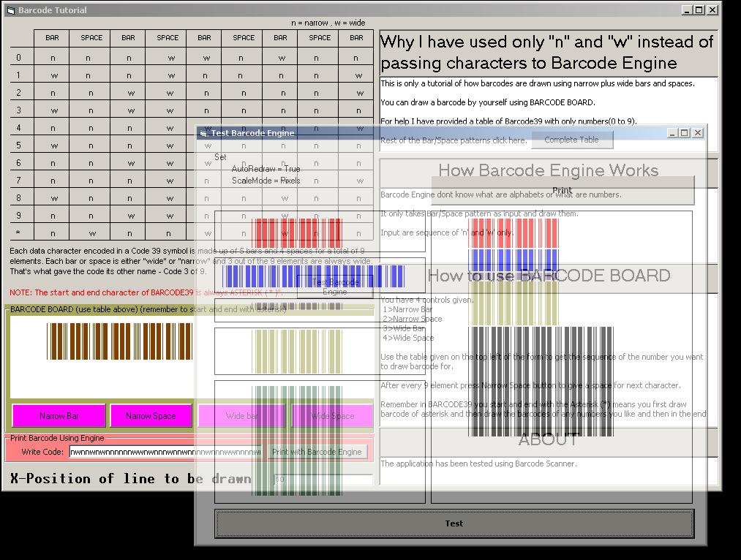The height and width of the screenshot is (560, 741).
Task: Close the Test Barcode Engine window
Action: coord(698,132)
